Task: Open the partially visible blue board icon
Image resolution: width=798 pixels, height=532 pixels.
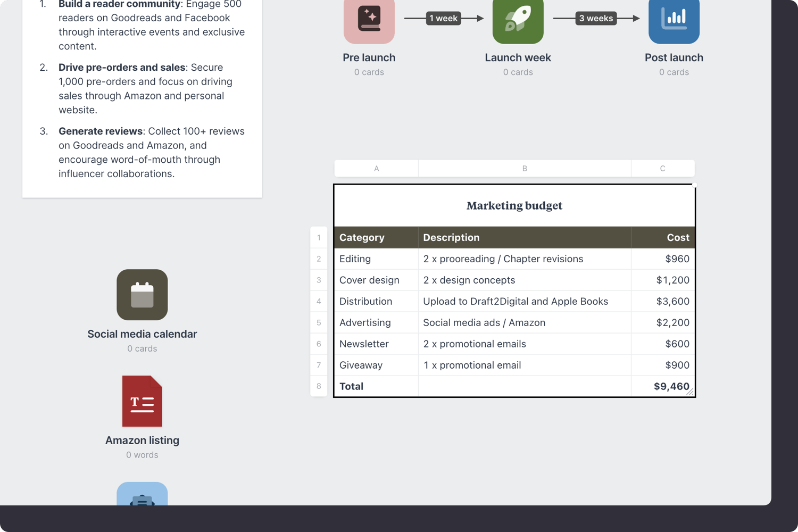Action: point(142,494)
